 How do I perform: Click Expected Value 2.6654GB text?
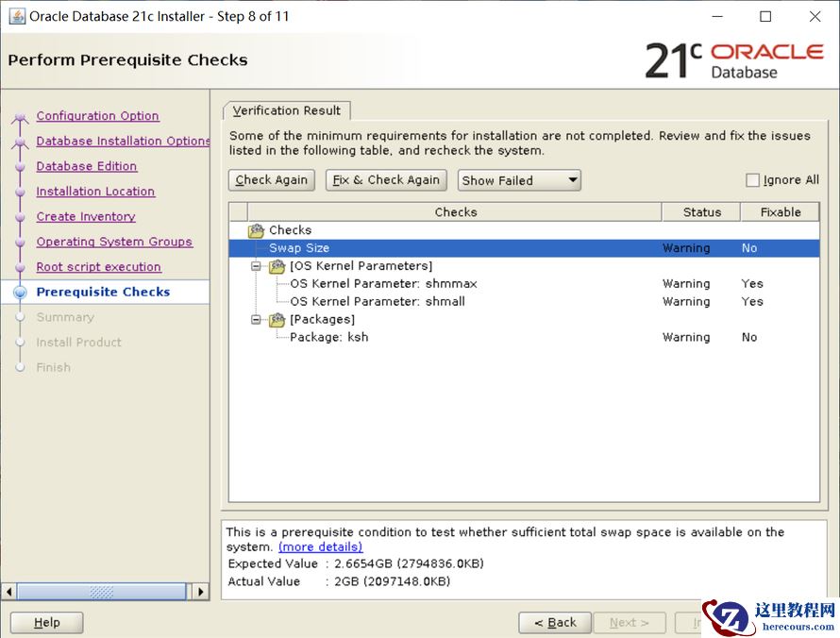(x=409, y=563)
